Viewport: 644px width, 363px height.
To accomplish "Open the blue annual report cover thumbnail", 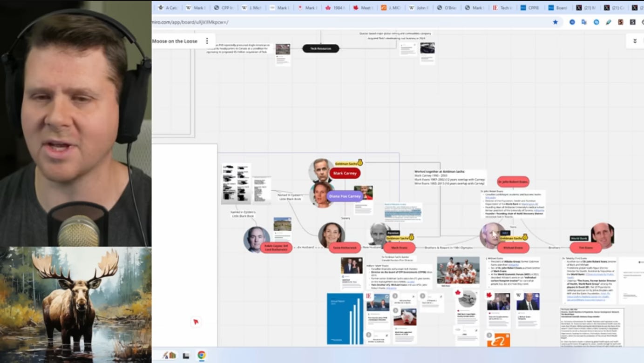I will [345, 319].
